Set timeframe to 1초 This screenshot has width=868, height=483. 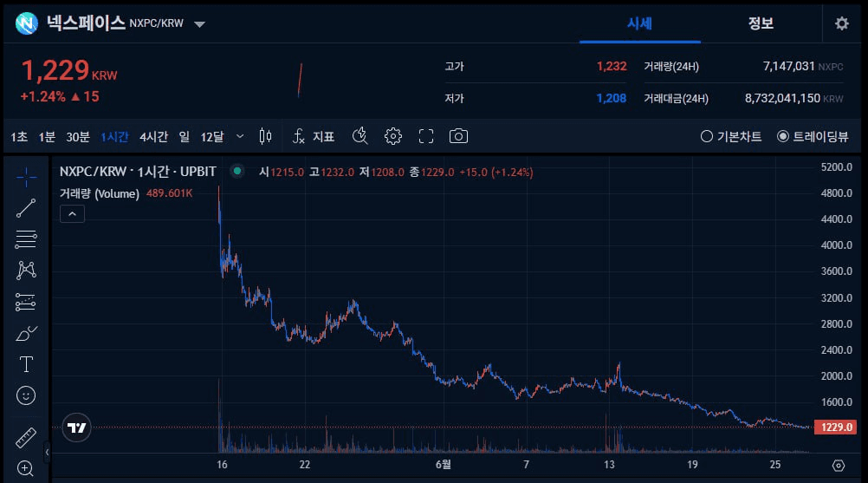[19, 137]
